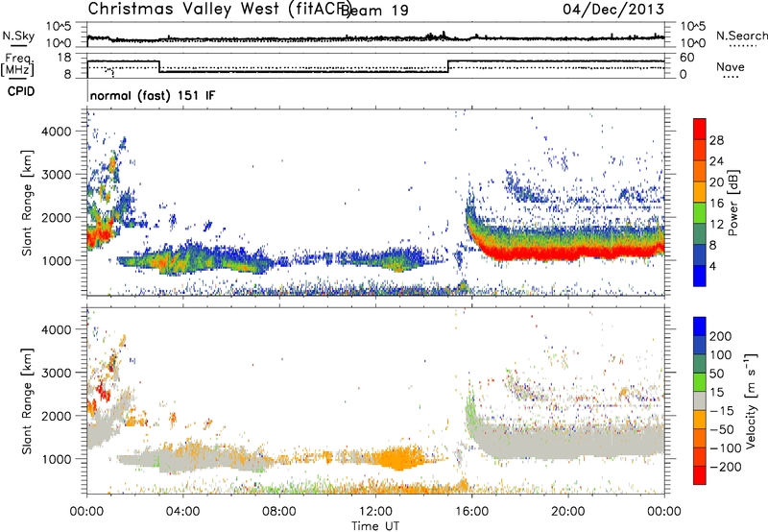Image resolution: width=768 pixels, height=532 pixels.
Task: Click the '04:00' time tick label
Action: (183, 512)
